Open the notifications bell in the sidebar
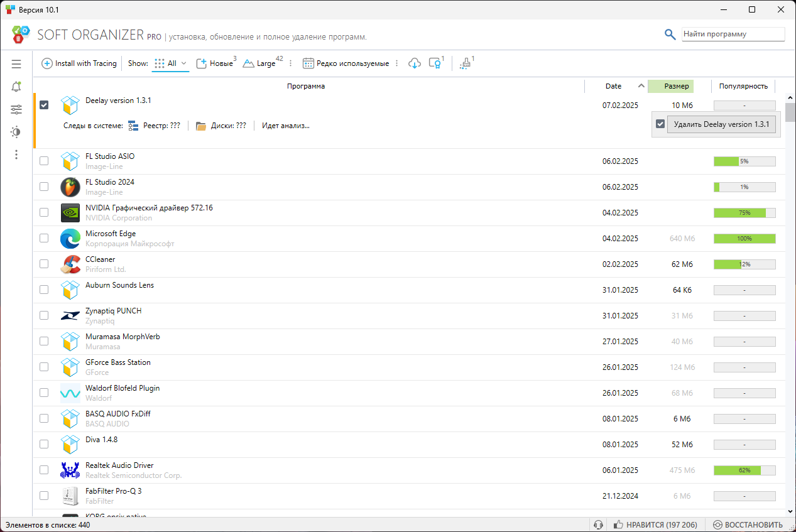This screenshot has width=796, height=532. [16, 87]
